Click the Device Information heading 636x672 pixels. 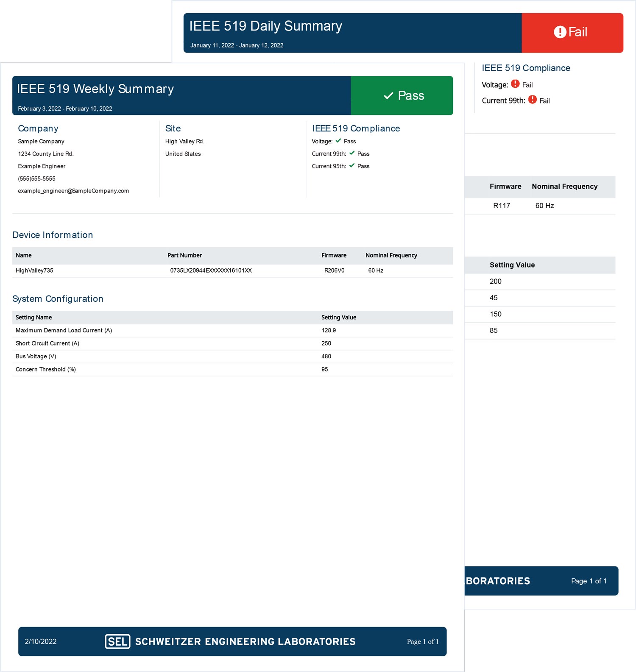point(53,235)
